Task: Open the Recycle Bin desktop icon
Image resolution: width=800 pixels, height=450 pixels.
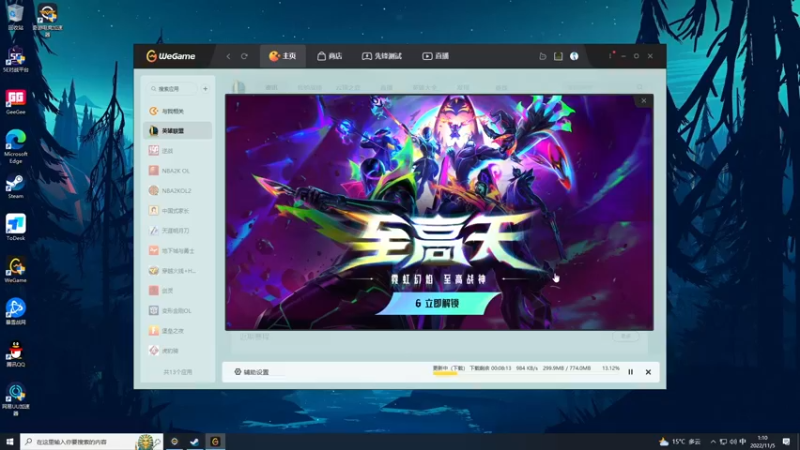Action: click(x=15, y=16)
